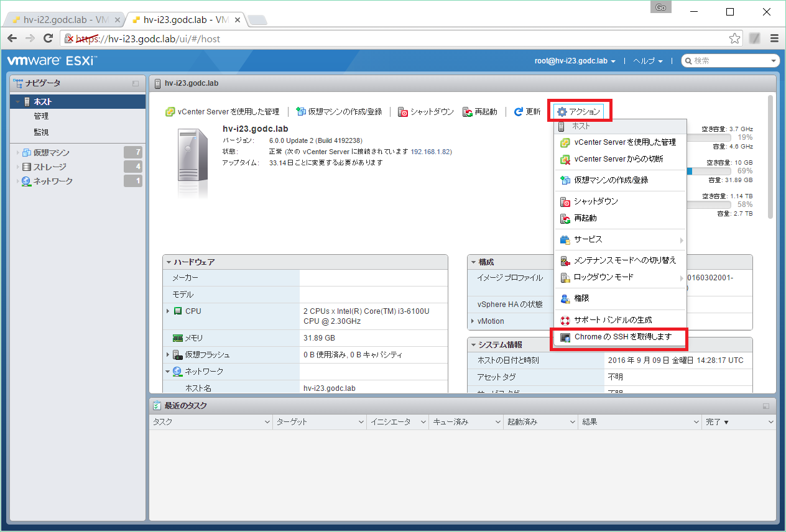Collapse the ナビゲータ panel with its icon
Viewport: 786px width, 532px height.
click(136, 83)
